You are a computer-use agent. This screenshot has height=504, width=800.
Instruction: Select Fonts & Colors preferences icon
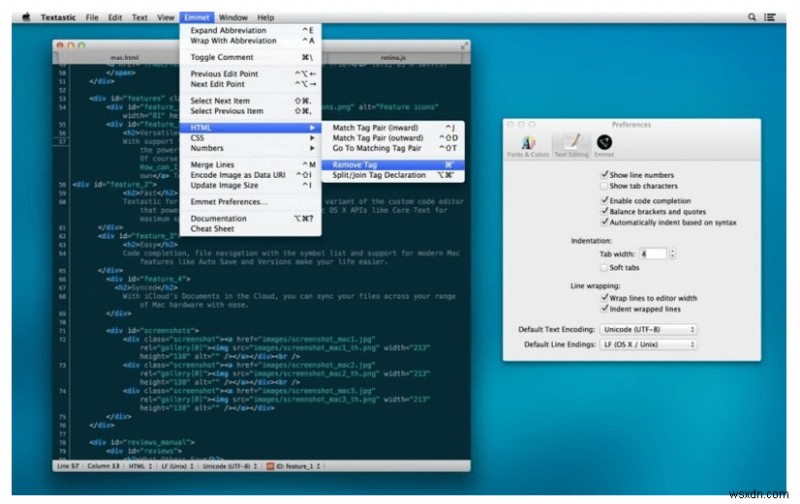pyautogui.click(x=528, y=146)
